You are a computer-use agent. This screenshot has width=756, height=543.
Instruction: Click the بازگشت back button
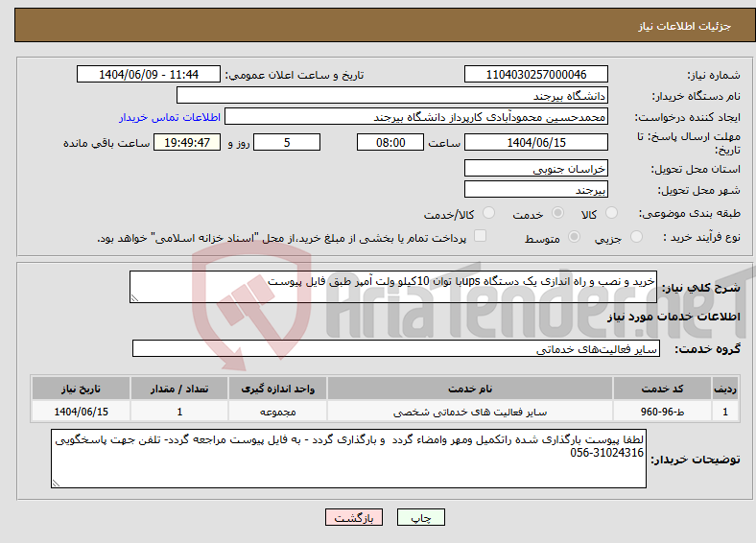pos(354,517)
